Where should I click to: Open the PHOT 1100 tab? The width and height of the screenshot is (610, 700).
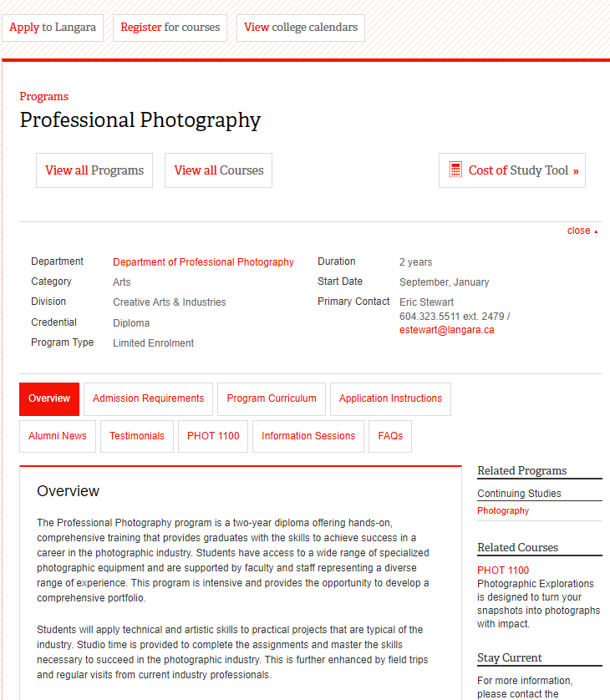click(213, 436)
